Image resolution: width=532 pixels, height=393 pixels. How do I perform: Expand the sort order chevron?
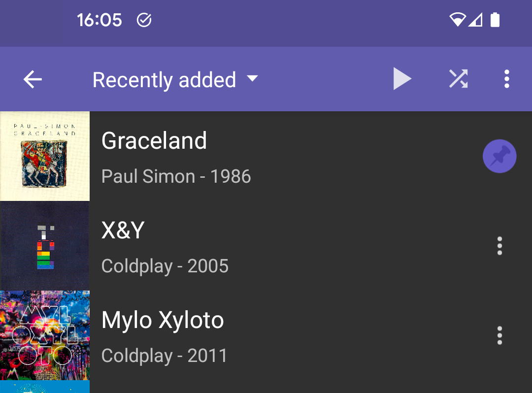252,80
